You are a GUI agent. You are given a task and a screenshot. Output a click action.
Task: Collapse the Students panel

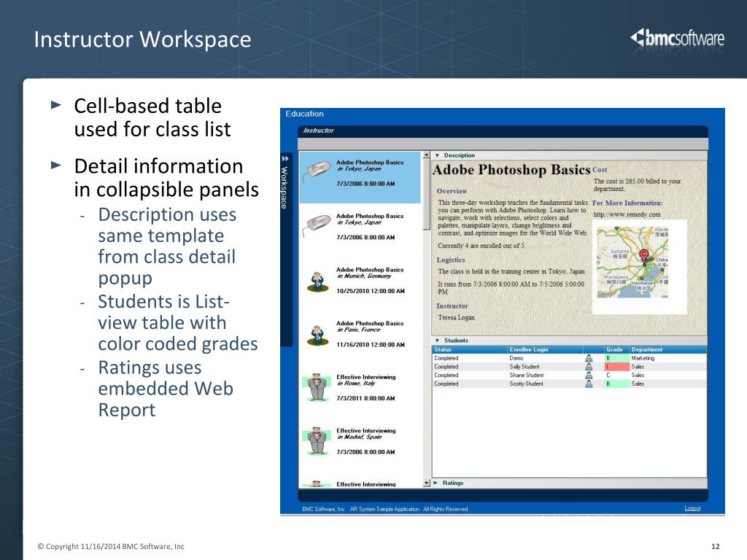[438, 341]
